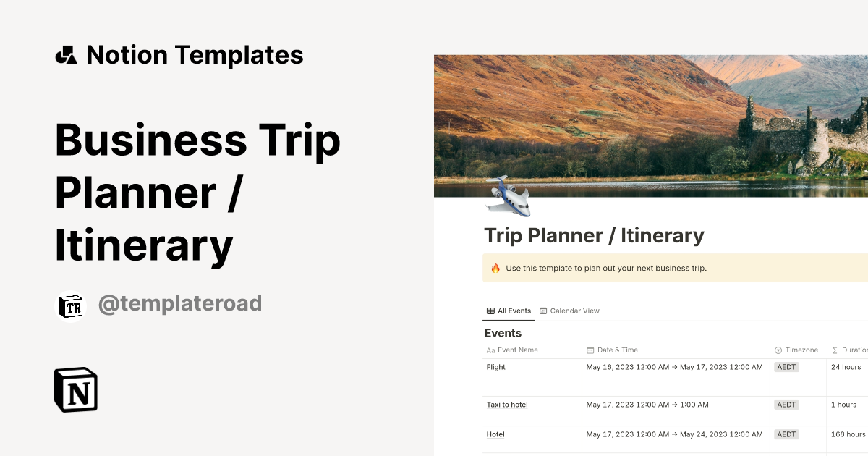Screen dimensions: 868x456
Task: Click the Aa icon in Event Name header
Action: (x=490, y=350)
